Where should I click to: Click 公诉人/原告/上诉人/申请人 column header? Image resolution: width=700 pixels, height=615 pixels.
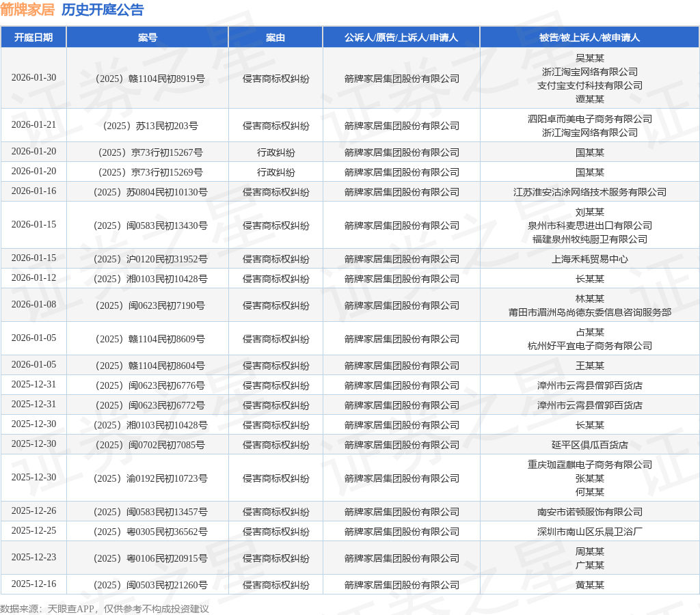[x=401, y=38]
